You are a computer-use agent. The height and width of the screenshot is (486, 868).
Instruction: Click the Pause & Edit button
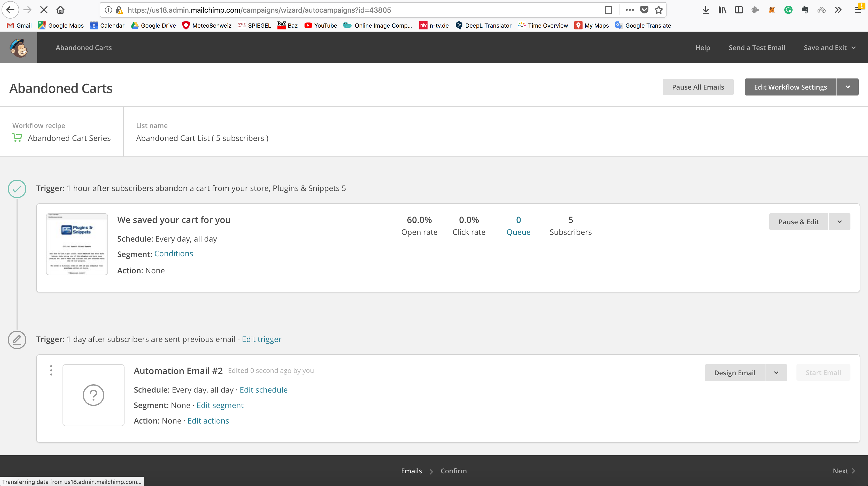click(798, 222)
